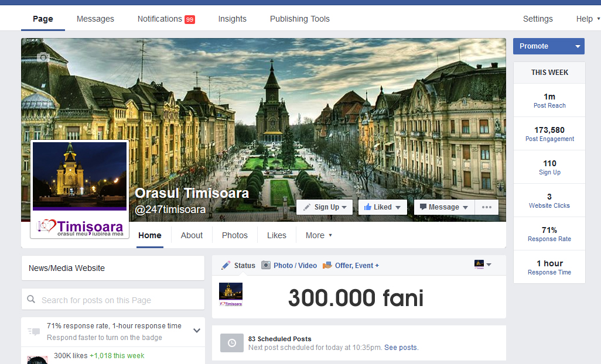Click the clock icon beside Scheduled Posts
The width and height of the screenshot is (601, 364).
(x=231, y=343)
